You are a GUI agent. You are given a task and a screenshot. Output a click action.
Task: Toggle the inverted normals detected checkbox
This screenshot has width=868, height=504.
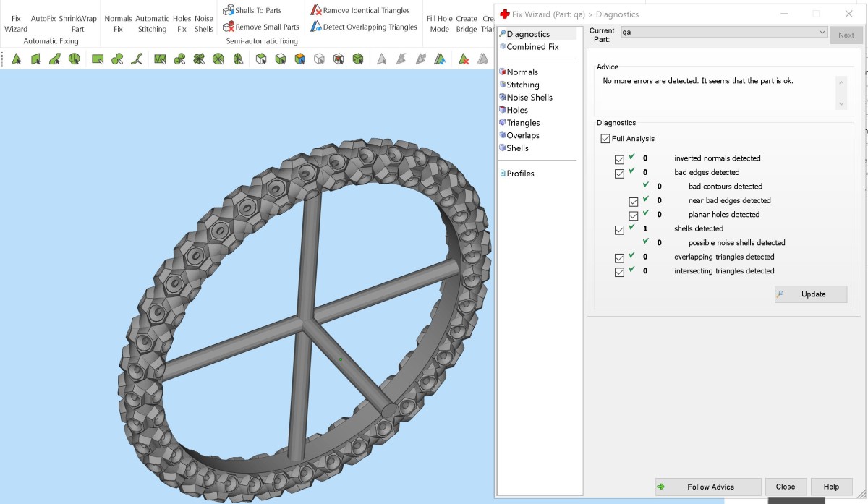coord(619,159)
